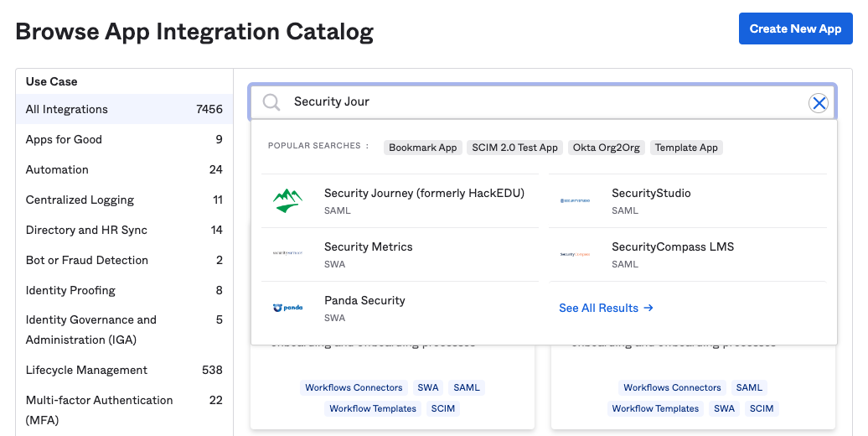
Task: Click SAML tag on left card
Action: click(467, 388)
